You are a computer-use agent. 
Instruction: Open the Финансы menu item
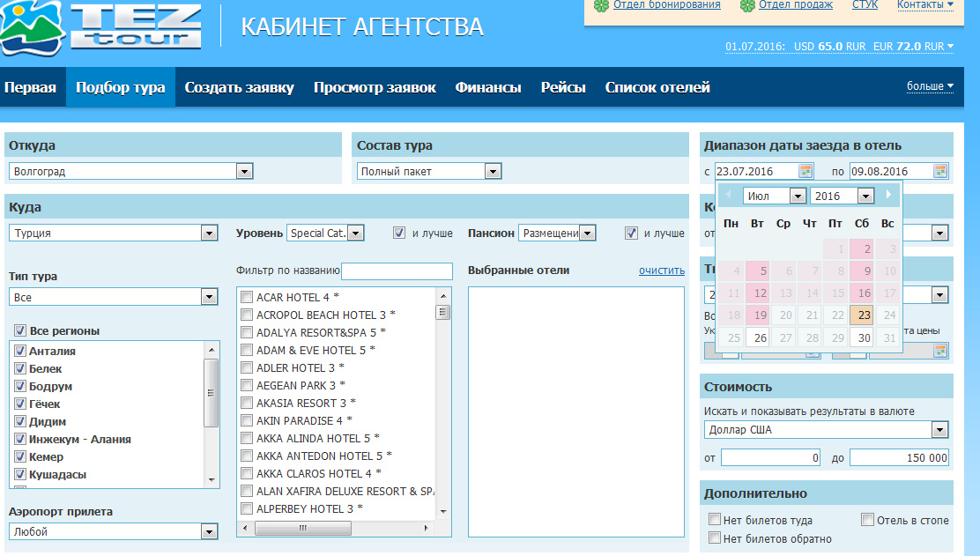point(488,87)
